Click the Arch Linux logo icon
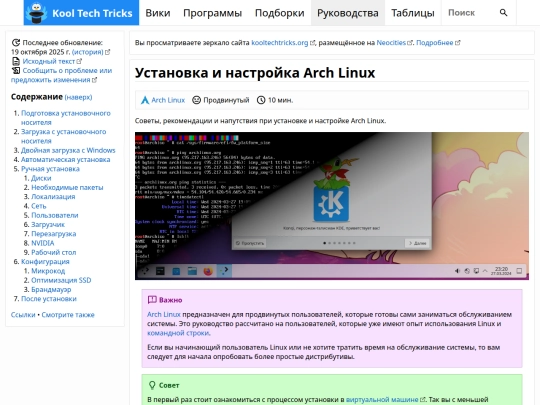 click(x=145, y=100)
